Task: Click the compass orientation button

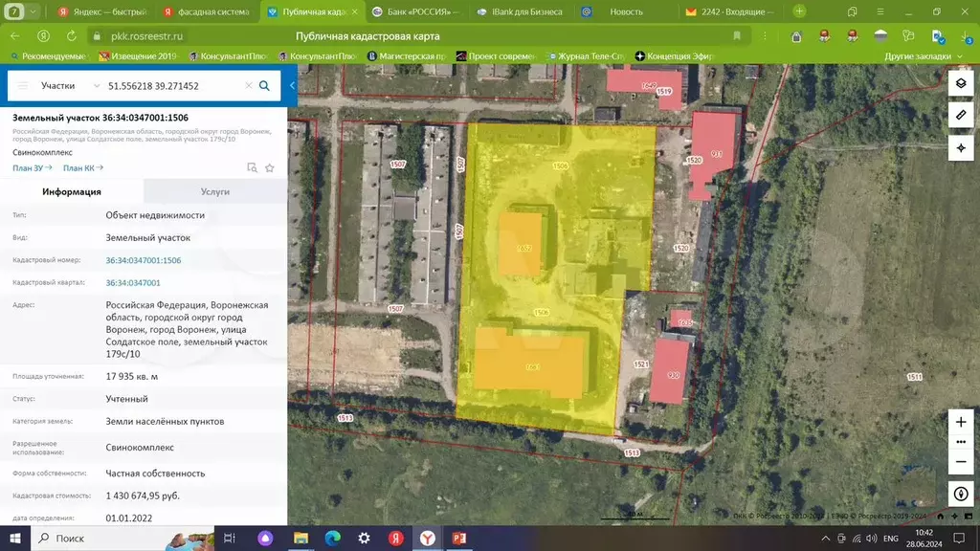Action: (x=961, y=495)
